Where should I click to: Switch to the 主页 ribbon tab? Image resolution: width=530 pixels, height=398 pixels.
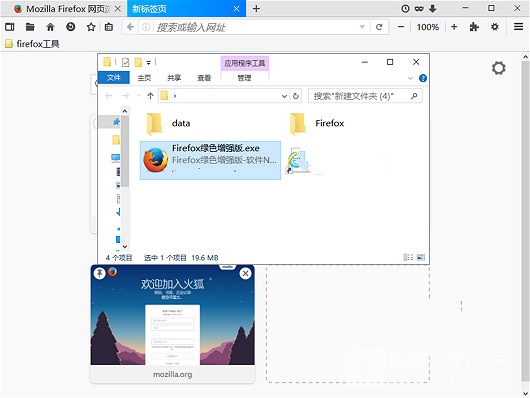[144, 78]
